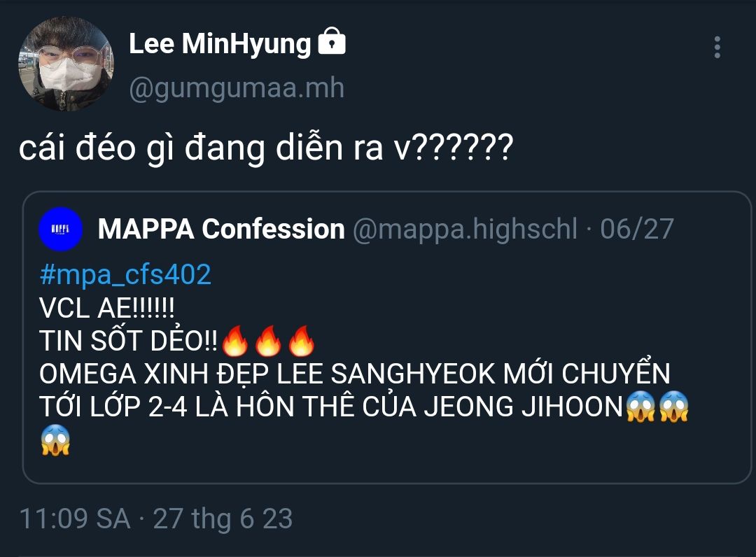Click the @mappa.highschl handle
The width and height of the screenshot is (756, 557).
(x=465, y=230)
